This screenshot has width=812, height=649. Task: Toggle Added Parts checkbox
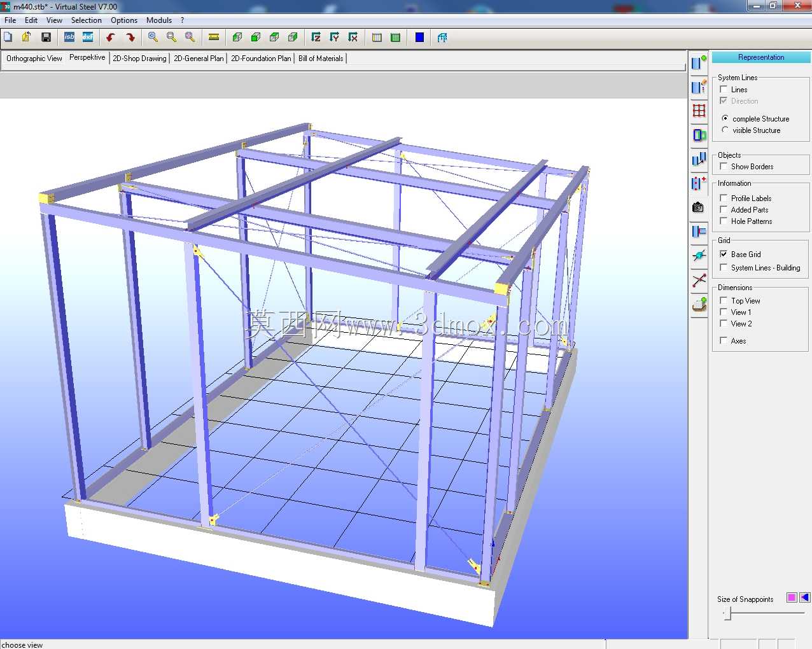click(724, 209)
